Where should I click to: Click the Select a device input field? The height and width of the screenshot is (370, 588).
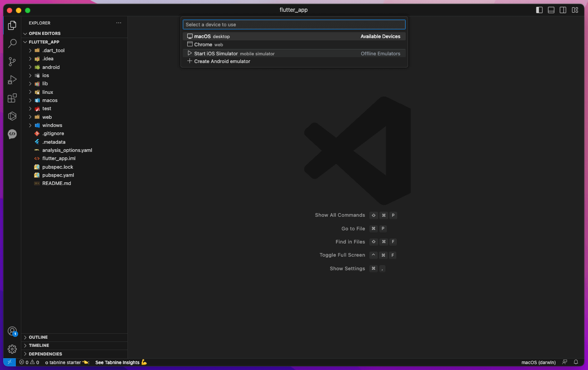pyautogui.click(x=294, y=24)
